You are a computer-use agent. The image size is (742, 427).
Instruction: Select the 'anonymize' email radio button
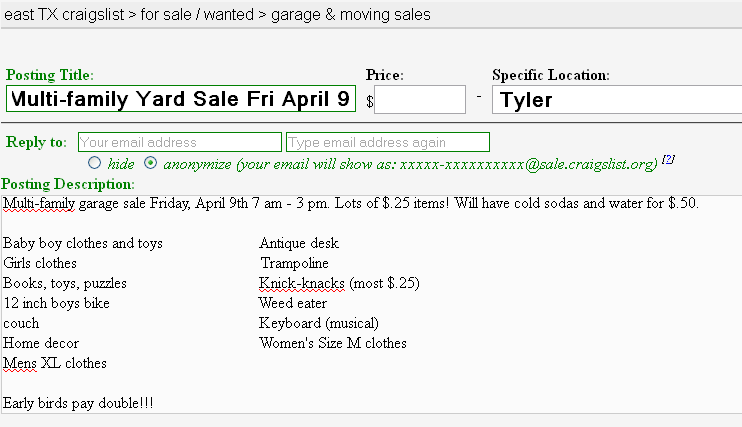click(151, 162)
